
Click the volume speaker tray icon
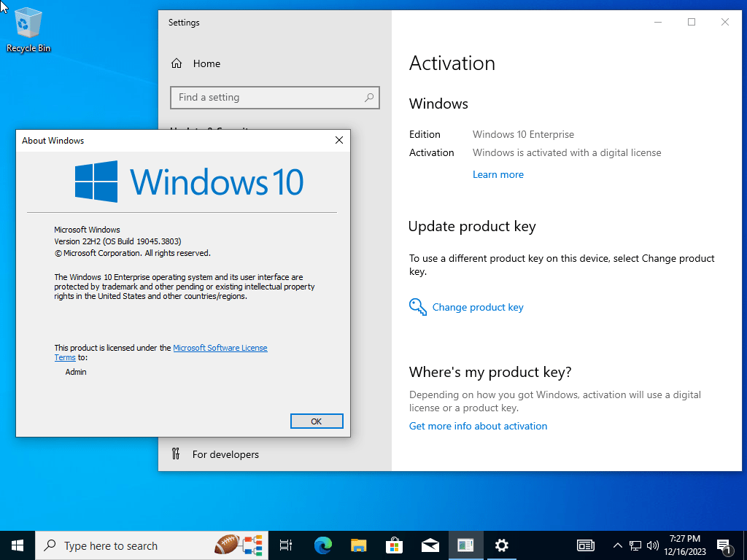point(653,545)
